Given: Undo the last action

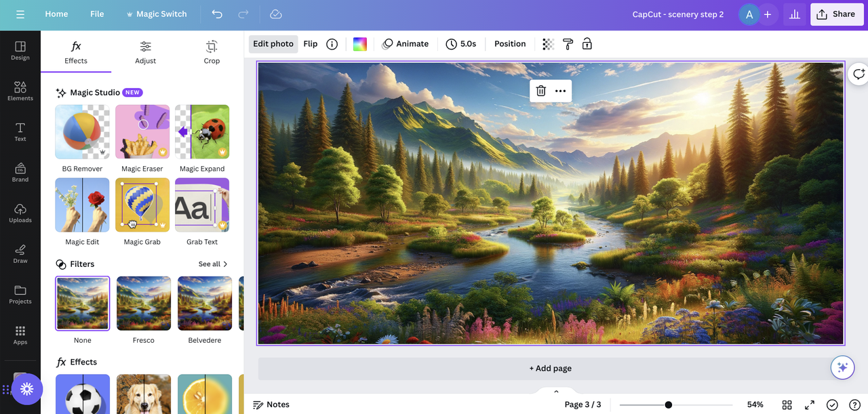Looking at the screenshot, I should pyautogui.click(x=217, y=14).
